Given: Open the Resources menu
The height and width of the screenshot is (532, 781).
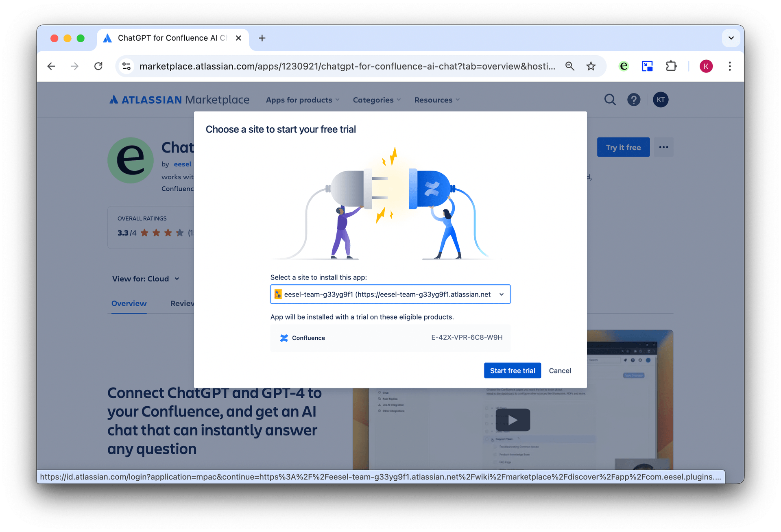Looking at the screenshot, I should coord(437,100).
